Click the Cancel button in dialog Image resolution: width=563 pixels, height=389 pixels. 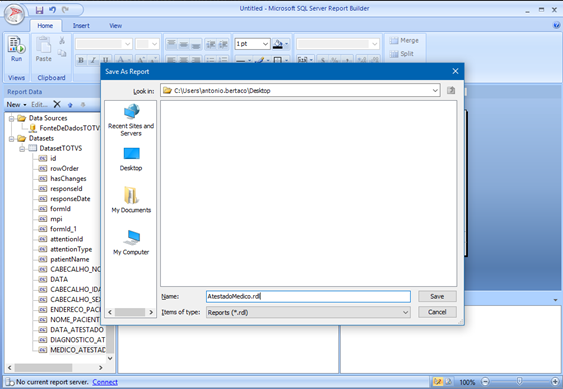coord(437,312)
